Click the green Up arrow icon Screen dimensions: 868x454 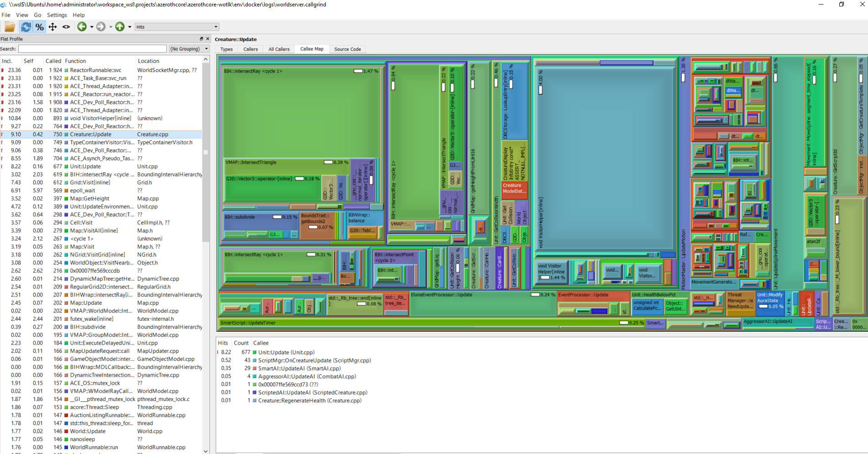pyautogui.click(x=120, y=27)
